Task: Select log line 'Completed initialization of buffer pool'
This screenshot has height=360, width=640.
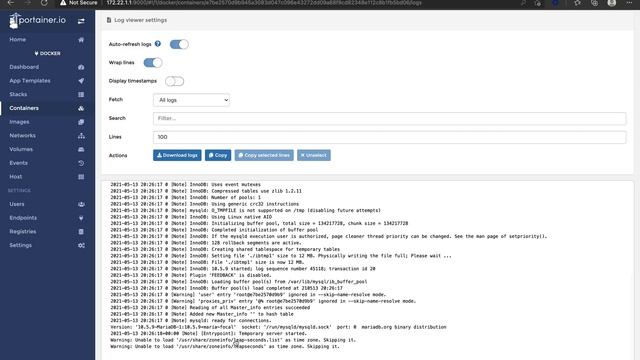Action: 214,230
